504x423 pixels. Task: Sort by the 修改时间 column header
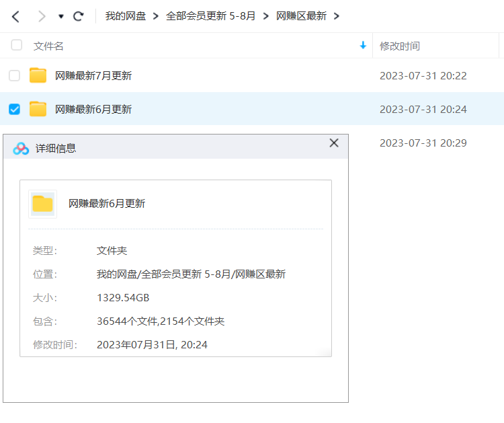click(400, 46)
